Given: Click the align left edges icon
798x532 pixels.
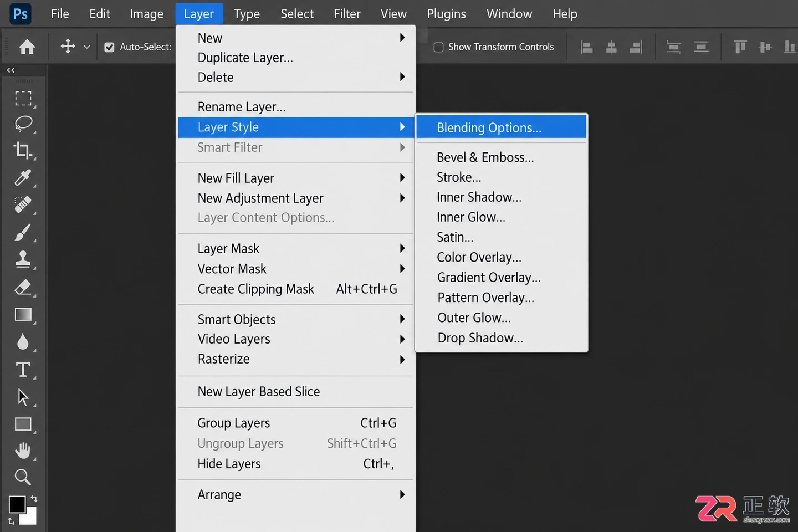Looking at the screenshot, I should 586,47.
